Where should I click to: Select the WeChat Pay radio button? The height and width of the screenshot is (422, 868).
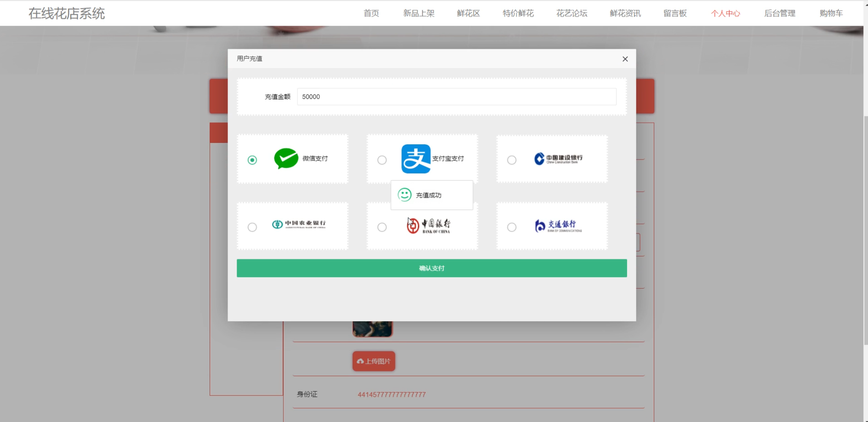pos(252,160)
